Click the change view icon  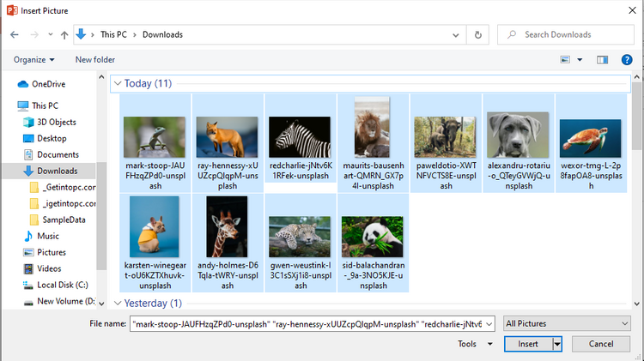pos(565,59)
